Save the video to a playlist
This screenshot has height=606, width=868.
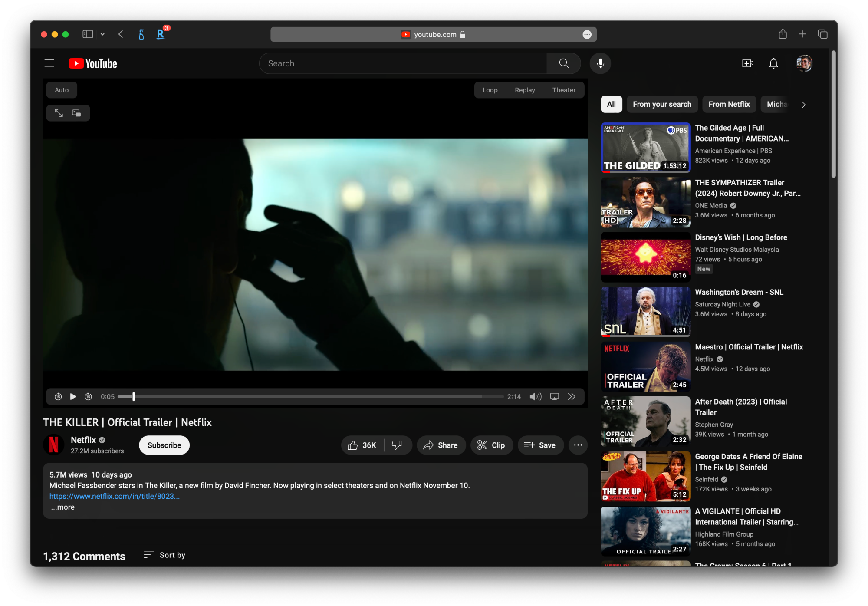click(x=540, y=445)
